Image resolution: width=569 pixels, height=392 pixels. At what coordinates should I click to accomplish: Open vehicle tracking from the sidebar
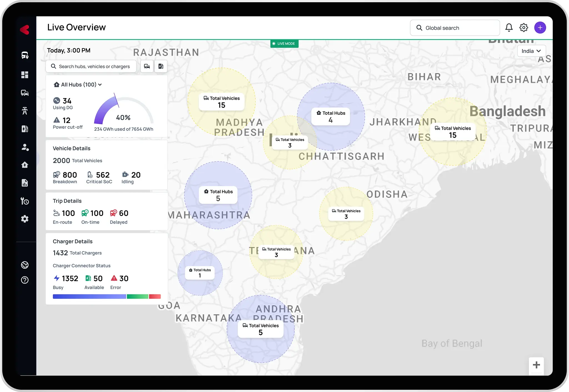25,55
